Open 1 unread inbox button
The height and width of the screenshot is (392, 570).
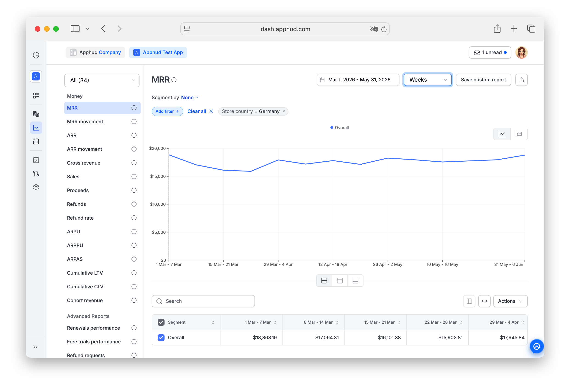[490, 52]
